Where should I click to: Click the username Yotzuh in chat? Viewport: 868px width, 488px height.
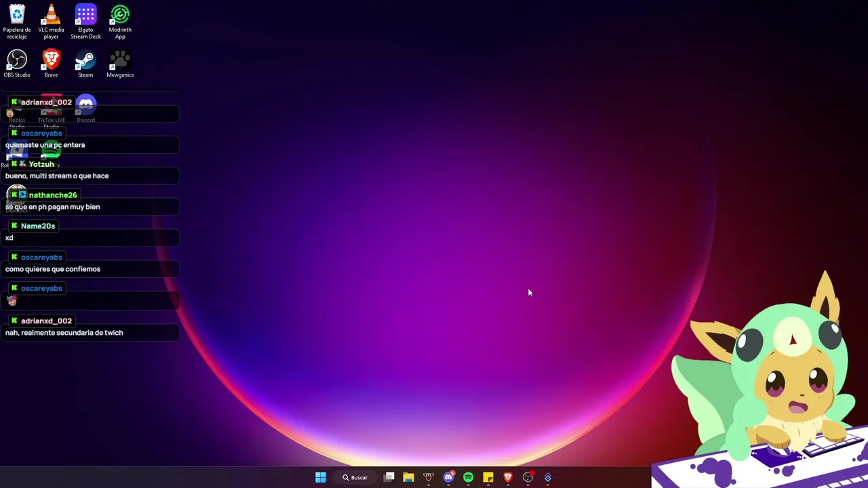coord(41,165)
